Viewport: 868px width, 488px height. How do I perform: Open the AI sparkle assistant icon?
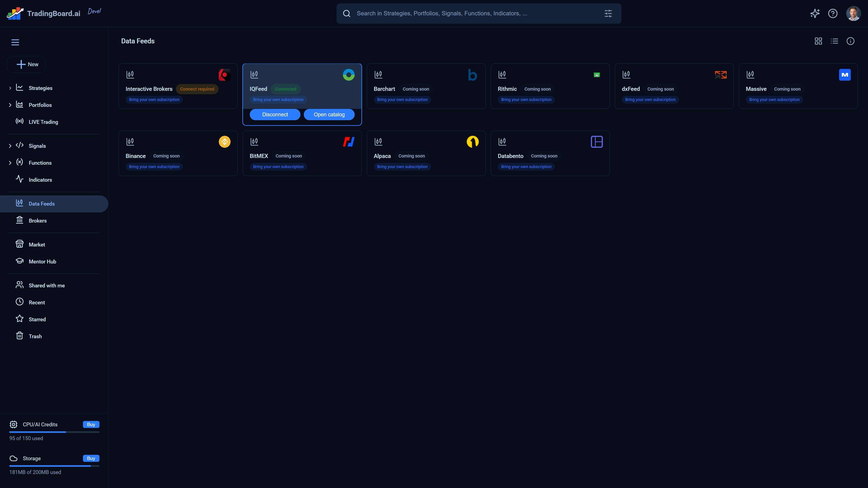coord(815,14)
